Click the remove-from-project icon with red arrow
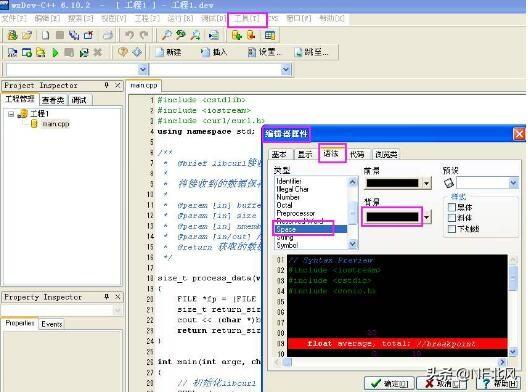The height and width of the screenshot is (392, 528). (251, 35)
